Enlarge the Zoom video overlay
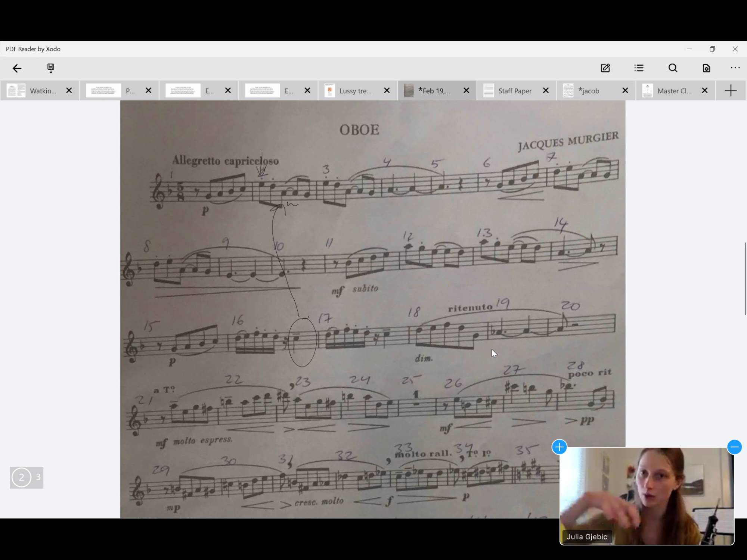The image size is (747, 560). point(559,447)
